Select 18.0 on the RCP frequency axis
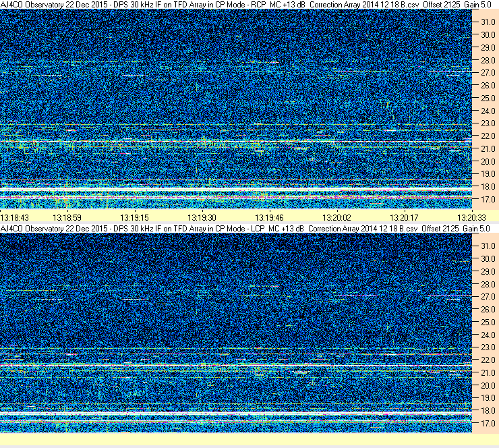 (x=488, y=187)
